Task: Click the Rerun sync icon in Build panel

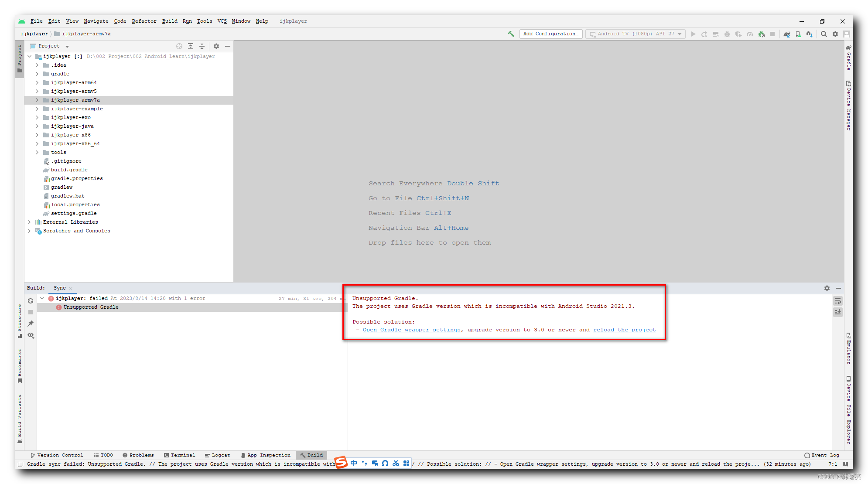Action: coord(31,301)
